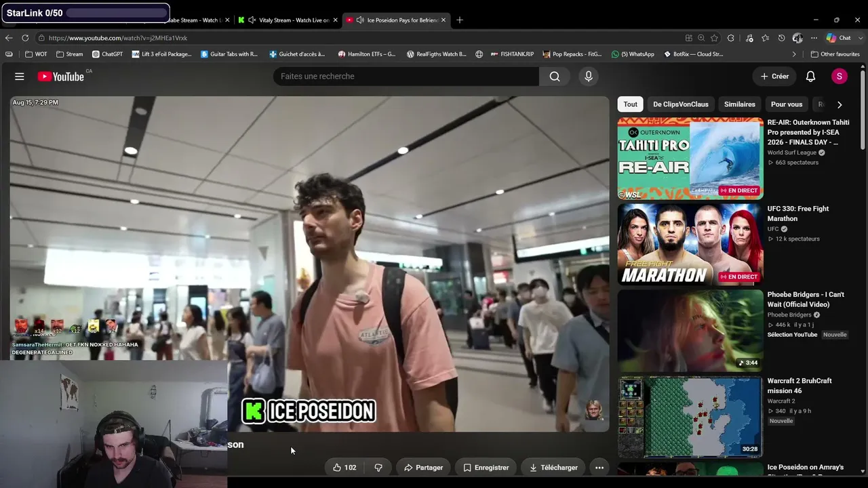Visit the World Surf League channel
This screenshot has width=868, height=488.
[x=792, y=152]
